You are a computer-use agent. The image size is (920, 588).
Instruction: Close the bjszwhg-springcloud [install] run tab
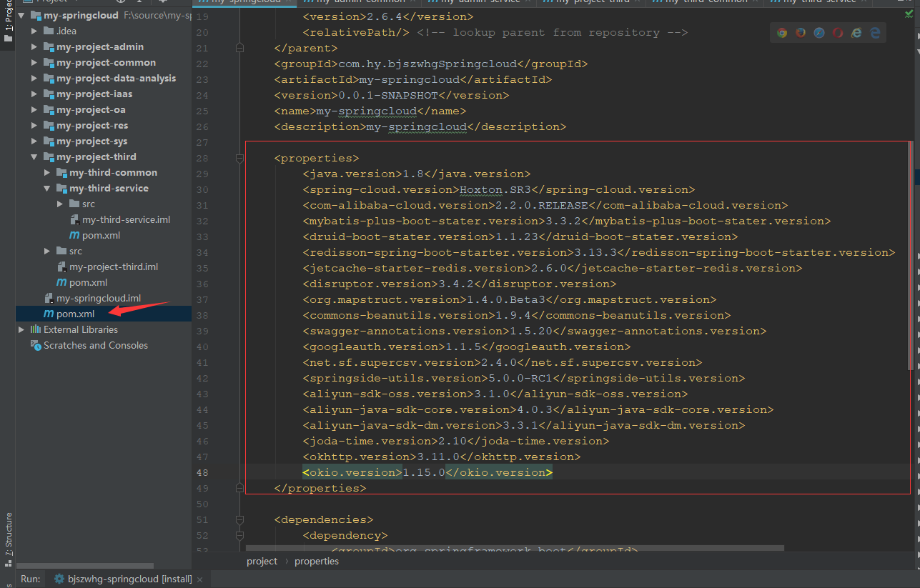[x=200, y=579]
